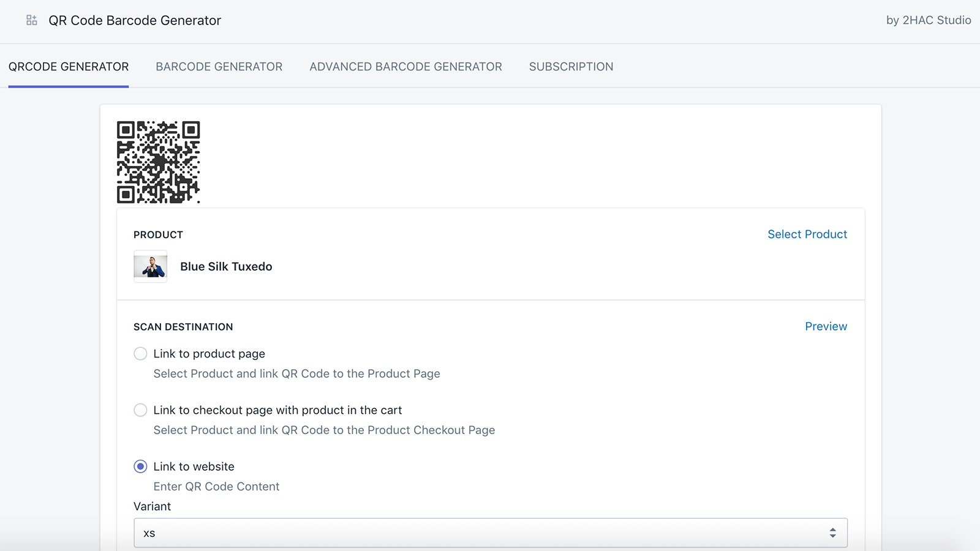Select Link to product page radio

point(140,354)
